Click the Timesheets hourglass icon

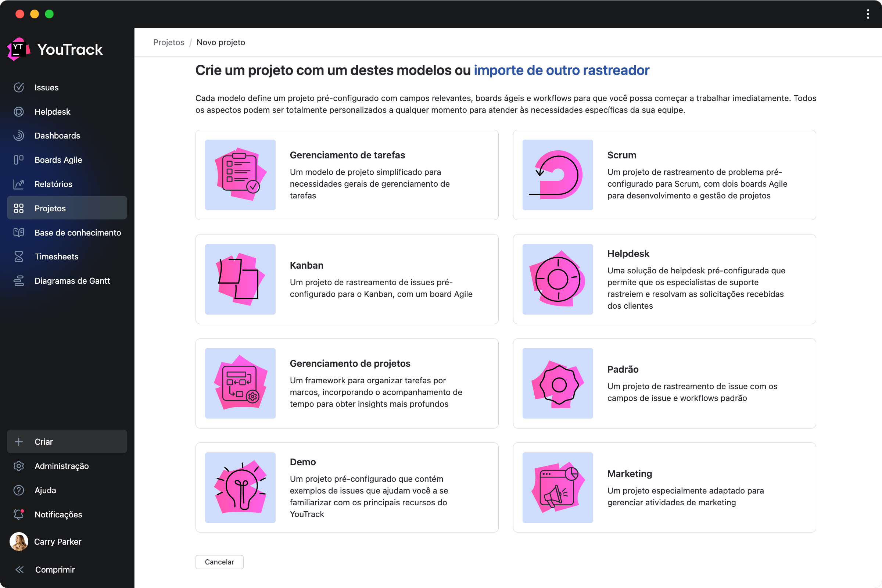coord(19,257)
